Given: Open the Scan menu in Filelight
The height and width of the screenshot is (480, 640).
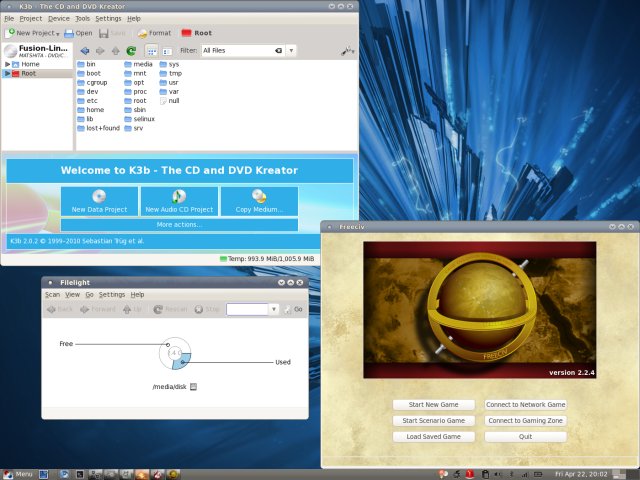Looking at the screenshot, I should (x=52, y=295).
